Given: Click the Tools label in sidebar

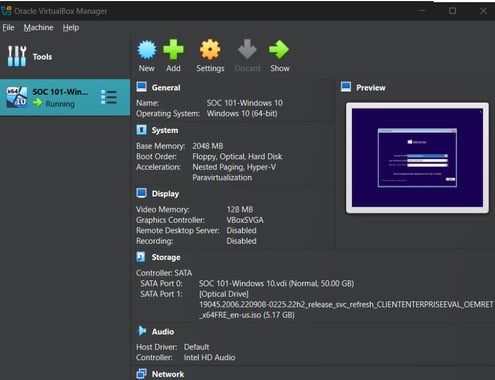Looking at the screenshot, I should tap(42, 57).
